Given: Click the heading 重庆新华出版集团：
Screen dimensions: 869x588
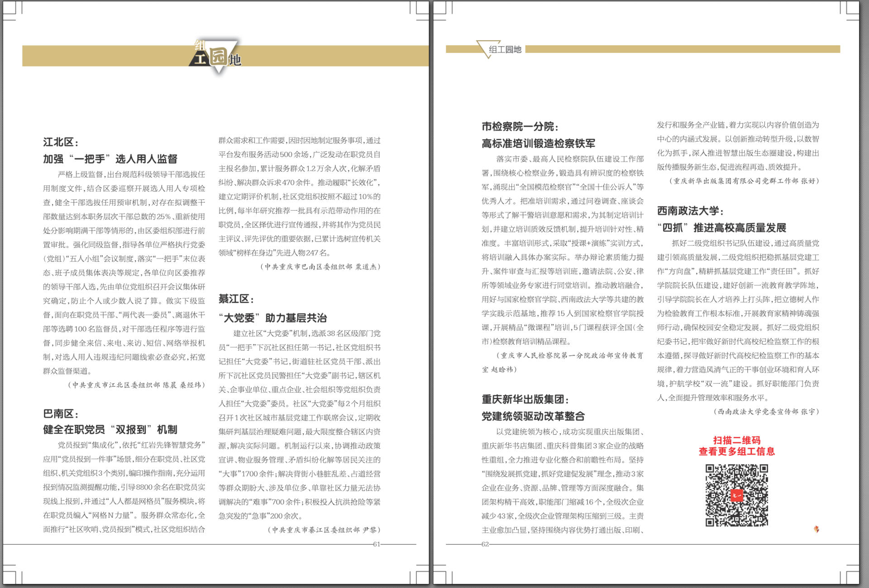Looking at the screenshot, I should pos(525,399).
